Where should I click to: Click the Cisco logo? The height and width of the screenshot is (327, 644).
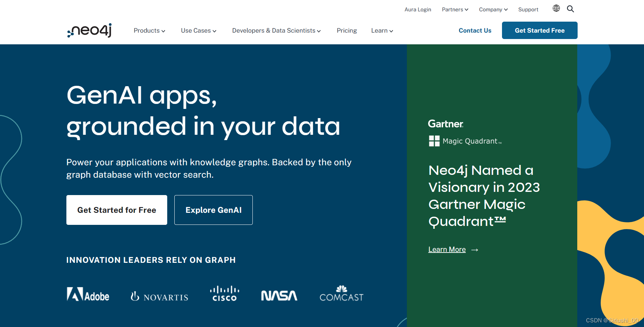point(225,294)
